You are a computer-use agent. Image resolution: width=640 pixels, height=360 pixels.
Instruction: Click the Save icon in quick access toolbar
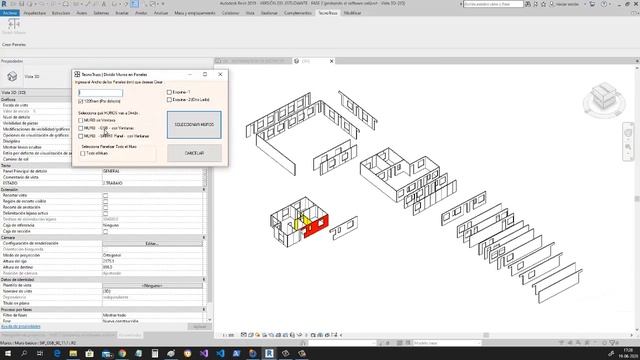(22, 4)
